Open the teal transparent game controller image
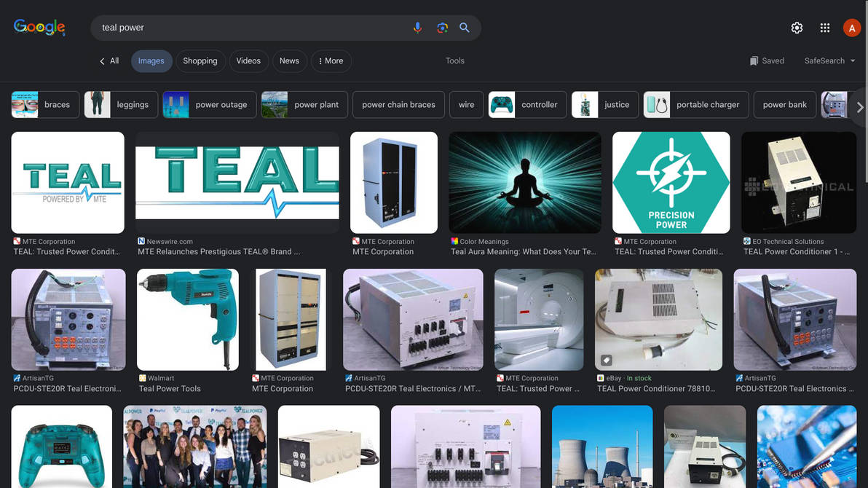 tap(61, 446)
